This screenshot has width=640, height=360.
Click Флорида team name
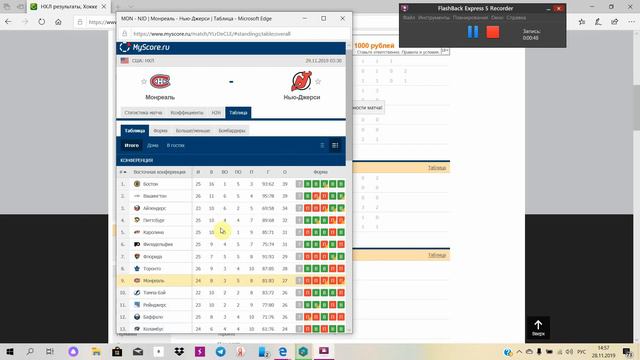click(x=153, y=257)
